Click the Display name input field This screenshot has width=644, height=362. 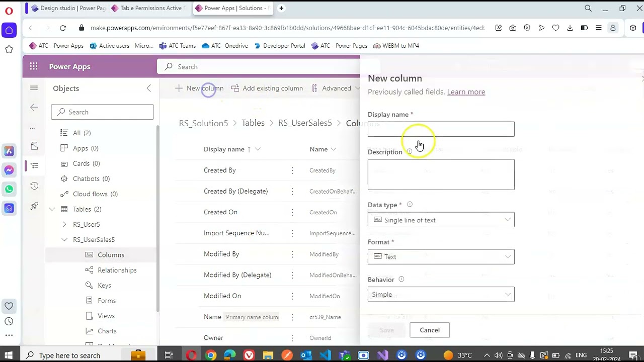pyautogui.click(x=441, y=129)
